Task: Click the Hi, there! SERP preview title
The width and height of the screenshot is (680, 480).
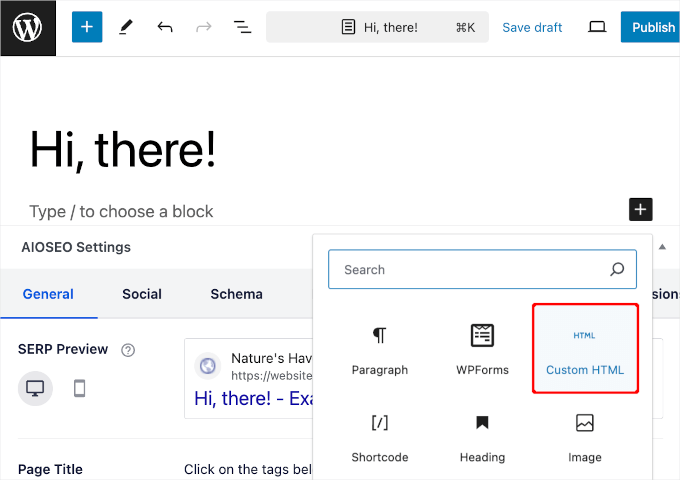Action: 253,398
